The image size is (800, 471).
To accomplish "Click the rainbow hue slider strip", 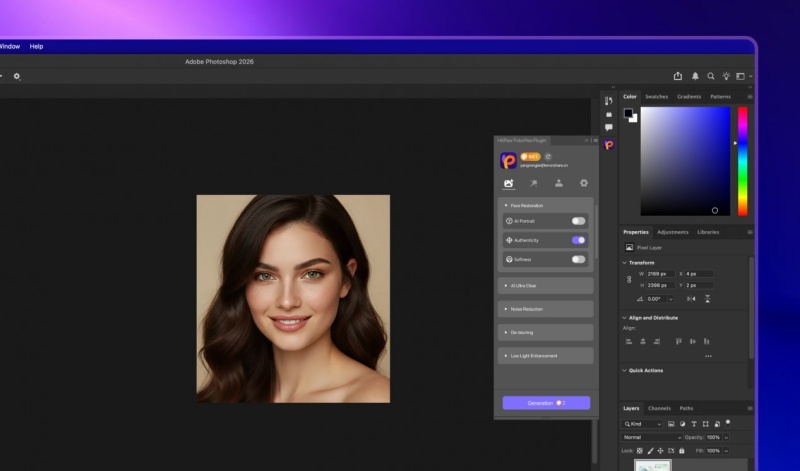I will [x=742, y=160].
